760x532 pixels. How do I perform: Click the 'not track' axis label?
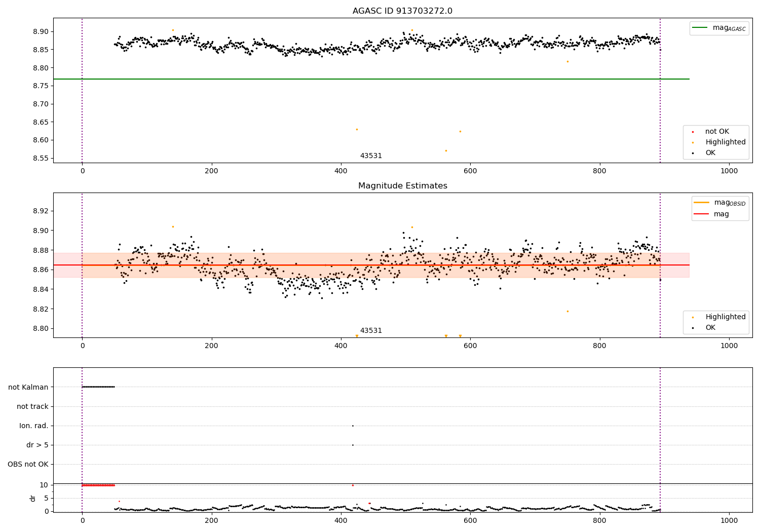click(32, 406)
